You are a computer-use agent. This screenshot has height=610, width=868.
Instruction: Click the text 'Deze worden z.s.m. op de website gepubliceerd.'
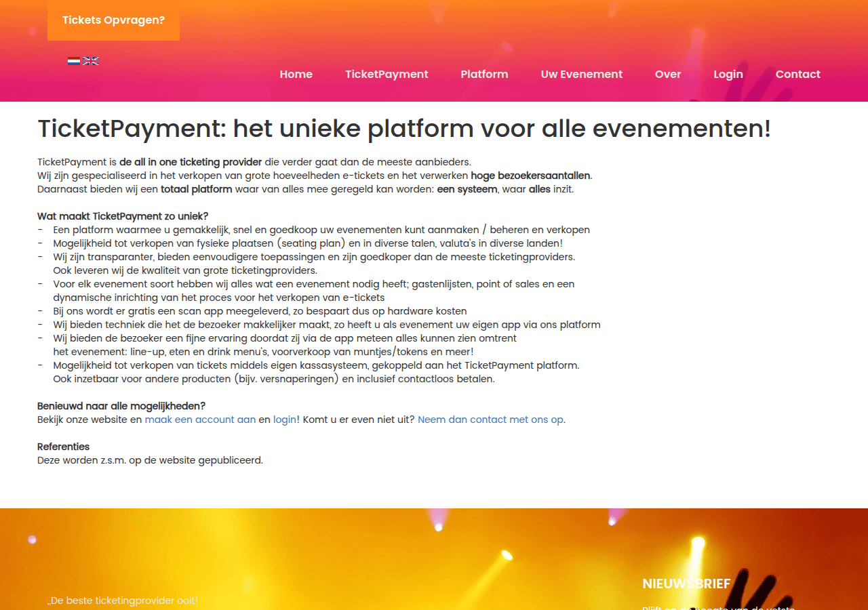tap(150, 460)
